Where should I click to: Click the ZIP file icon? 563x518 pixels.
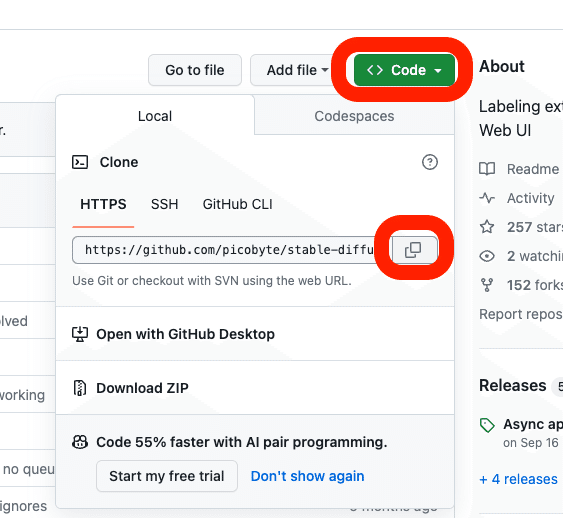pos(80,388)
